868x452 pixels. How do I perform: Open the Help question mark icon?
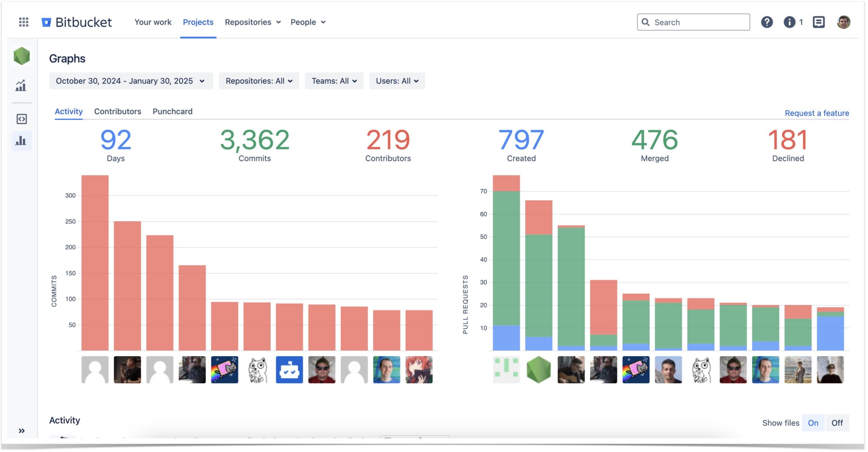pos(767,22)
